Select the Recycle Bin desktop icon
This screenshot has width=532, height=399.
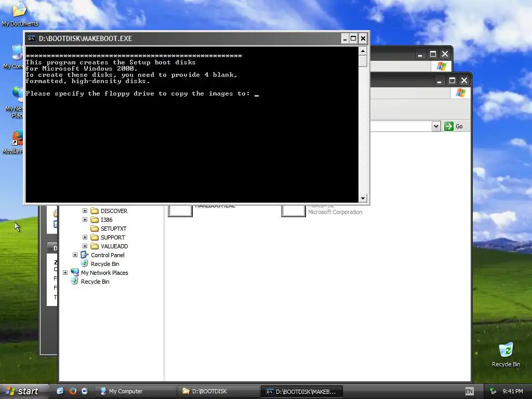click(506, 354)
